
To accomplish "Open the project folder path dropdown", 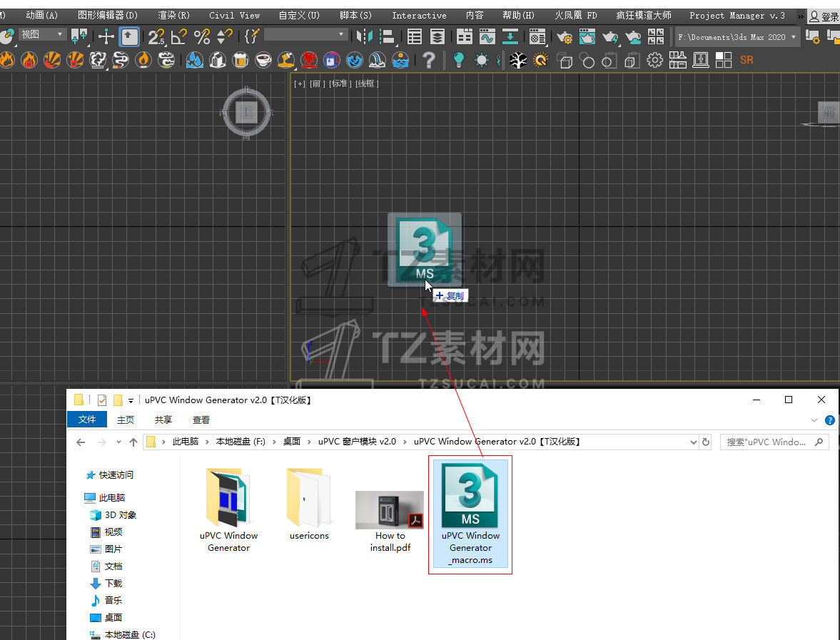I will click(x=737, y=37).
